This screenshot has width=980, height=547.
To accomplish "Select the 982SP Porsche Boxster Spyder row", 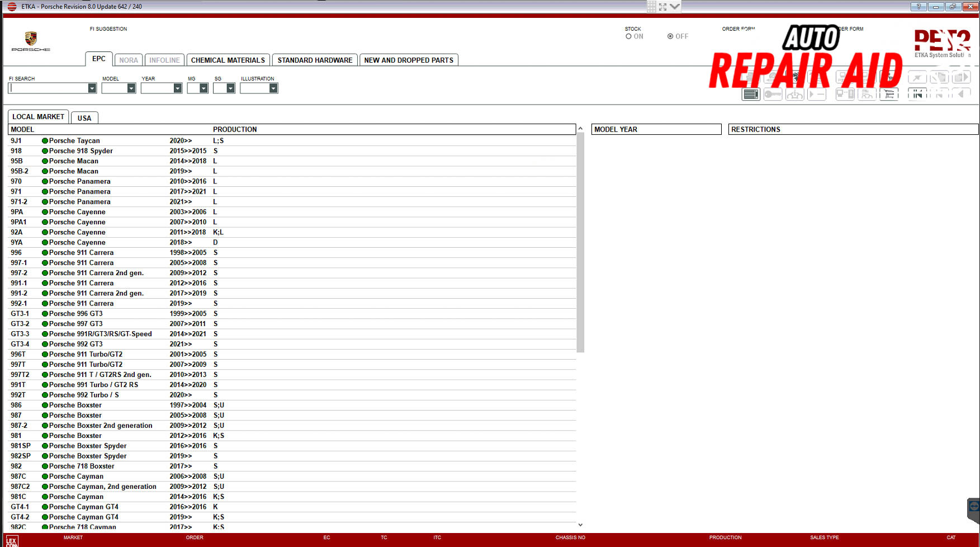I will point(292,456).
